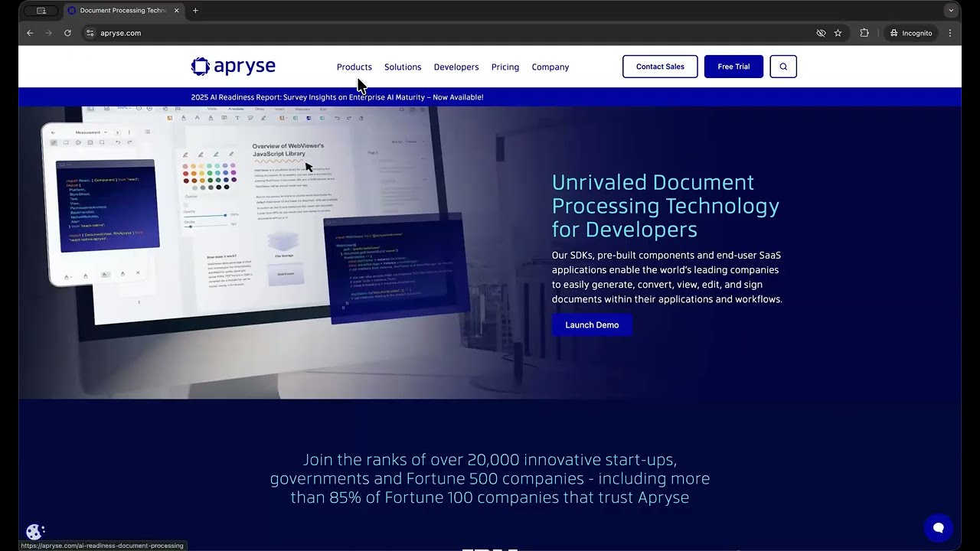This screenshot has width=980, height=551.
Task: Open the Solutions menu
Action: pyautogui.click(x=403, y=67)
